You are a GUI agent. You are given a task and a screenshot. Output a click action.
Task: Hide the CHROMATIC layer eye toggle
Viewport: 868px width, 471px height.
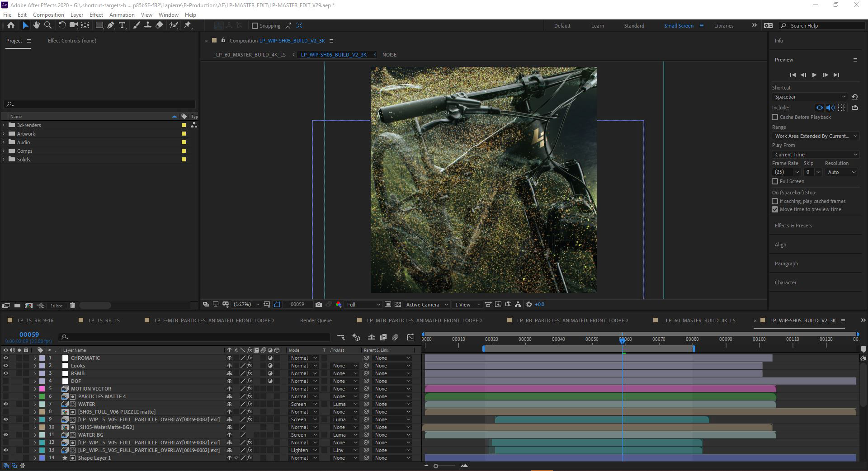click(x=6, y=358)
